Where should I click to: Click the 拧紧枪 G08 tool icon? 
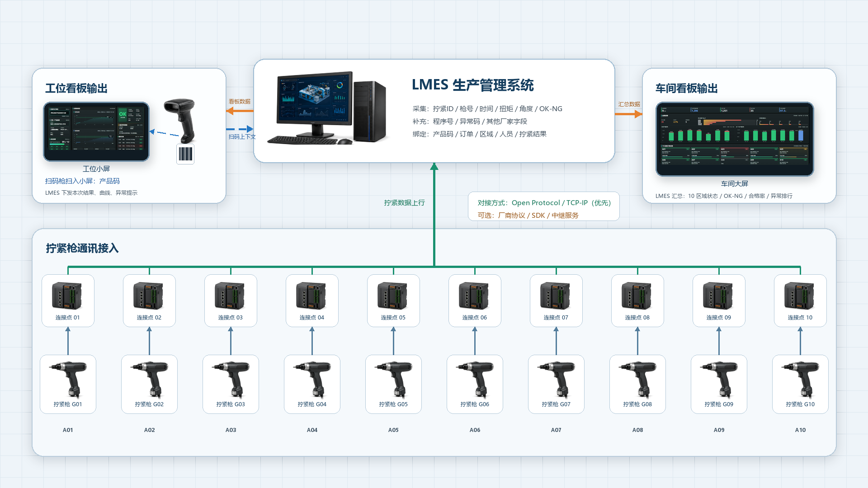(x=637, y=380)
